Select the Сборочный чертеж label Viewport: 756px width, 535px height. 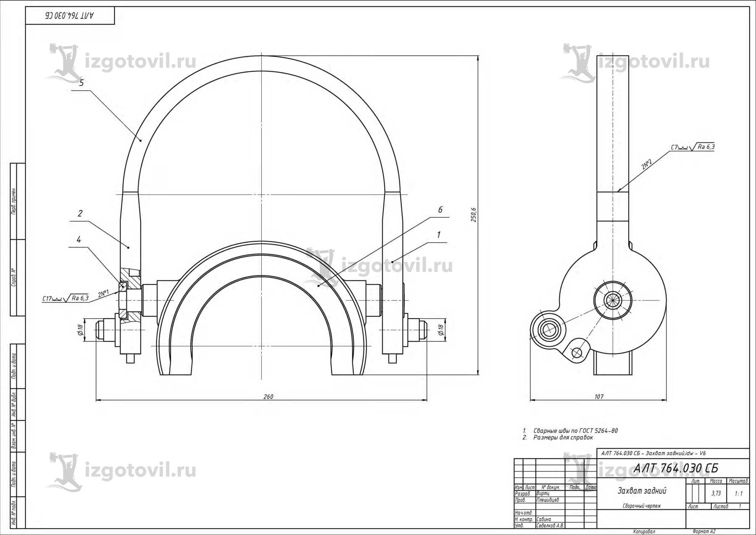641,506
